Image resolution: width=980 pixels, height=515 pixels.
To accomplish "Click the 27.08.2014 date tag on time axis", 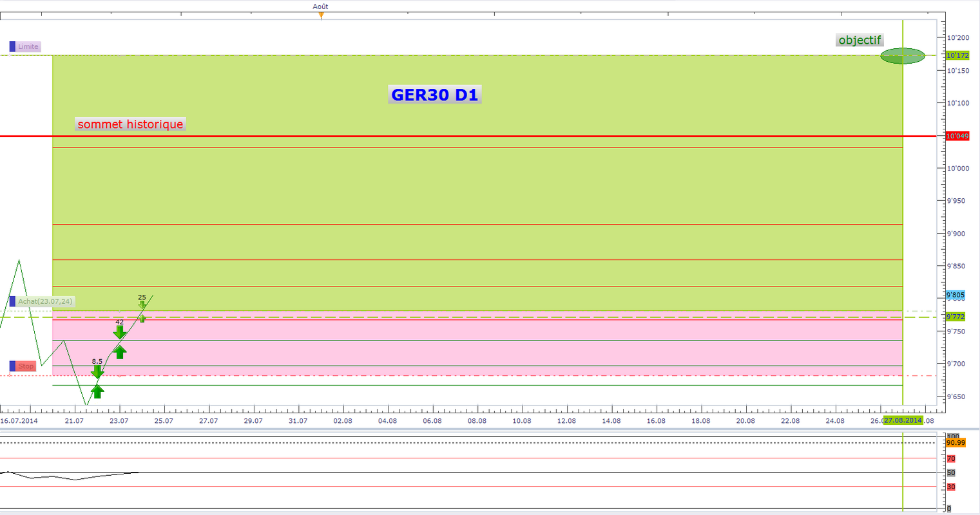I will pyautogui.click(x=903, y=420).
